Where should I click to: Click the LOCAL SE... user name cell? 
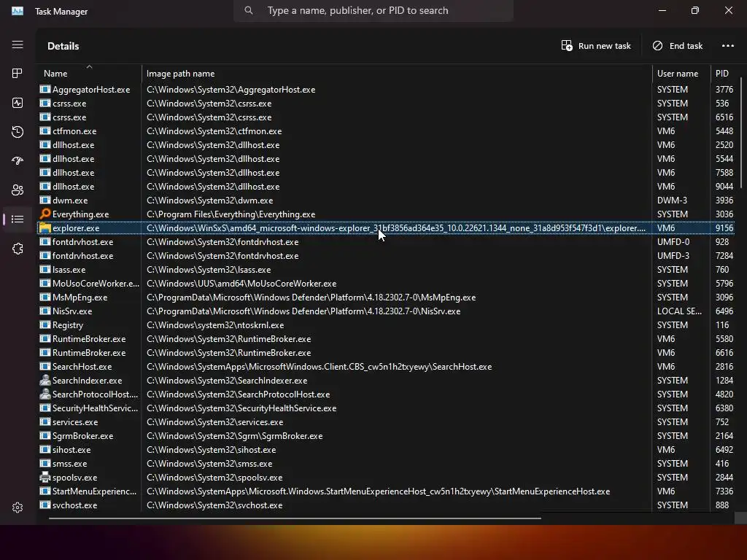679,311
